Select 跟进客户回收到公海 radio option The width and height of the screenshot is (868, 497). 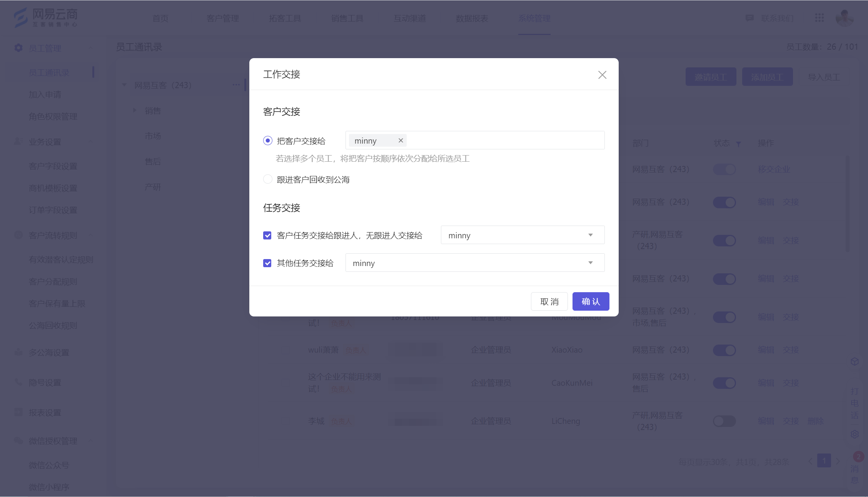click(x=268, y=179)
